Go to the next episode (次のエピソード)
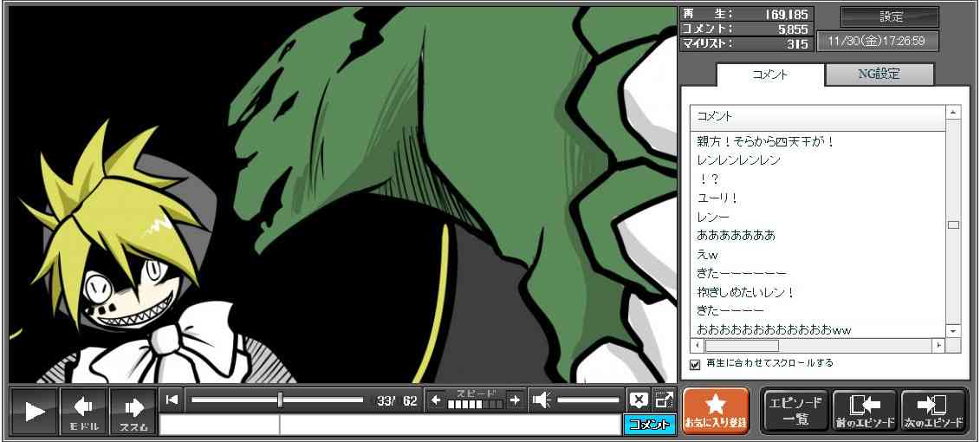The width and height of the screenshot is (980, 442). coord(934,410)
